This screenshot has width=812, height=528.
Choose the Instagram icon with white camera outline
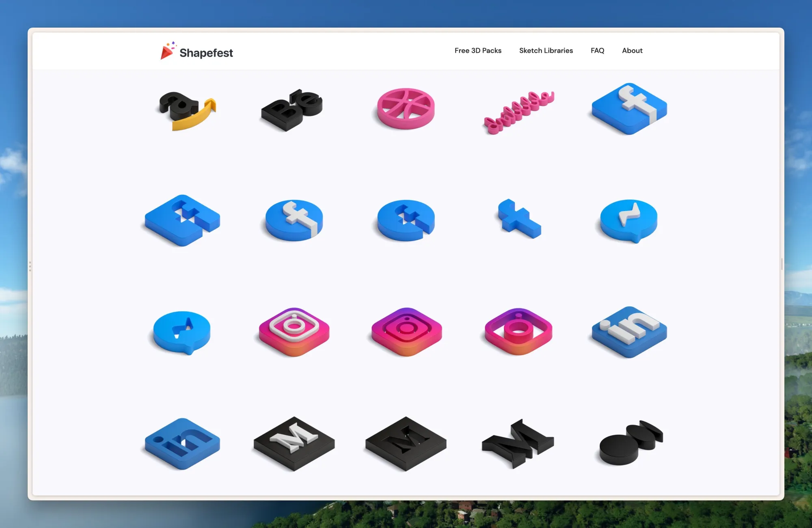pyautogui.click(x=294, y=332)
